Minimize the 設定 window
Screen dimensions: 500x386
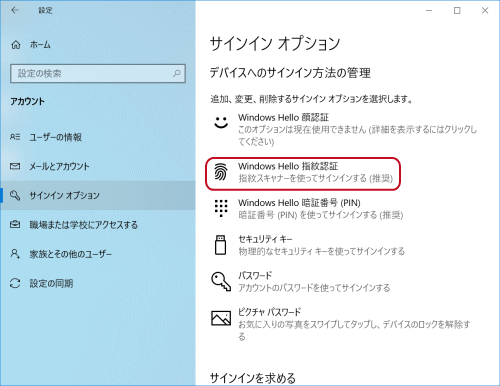click(x=429, y=11)
